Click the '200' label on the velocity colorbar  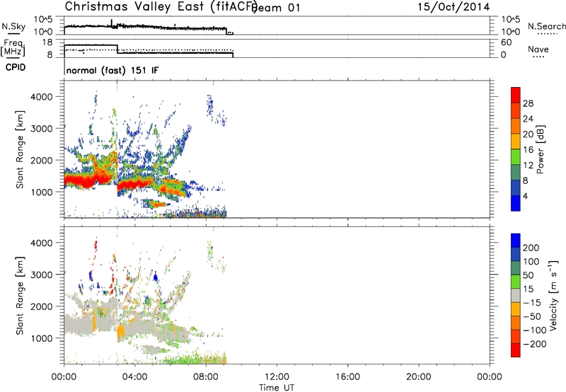(x=531, y=248)
